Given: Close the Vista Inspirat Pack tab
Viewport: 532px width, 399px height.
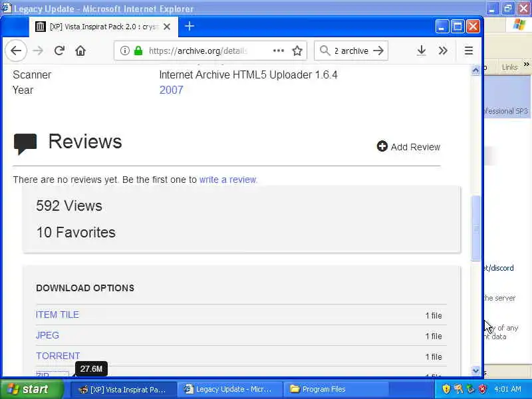Looking at the screenshot, I should tap(167, 27).
